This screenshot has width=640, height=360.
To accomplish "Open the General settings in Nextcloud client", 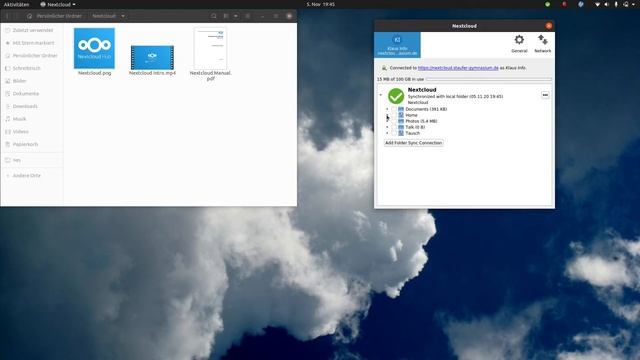I will (x=519, y=44).
